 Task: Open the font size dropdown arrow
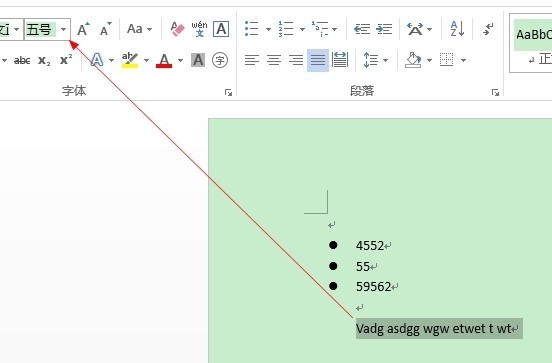pyautogui.click(x=63, y=29)
